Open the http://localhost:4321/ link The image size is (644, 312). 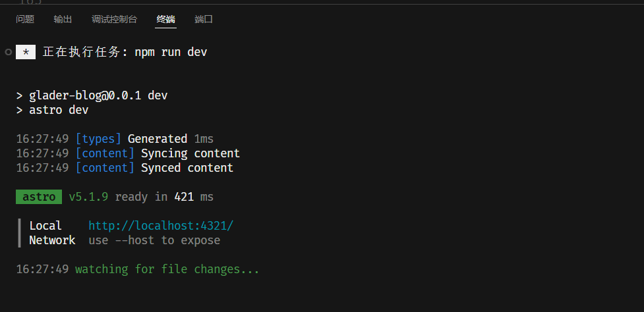(161, 226)
